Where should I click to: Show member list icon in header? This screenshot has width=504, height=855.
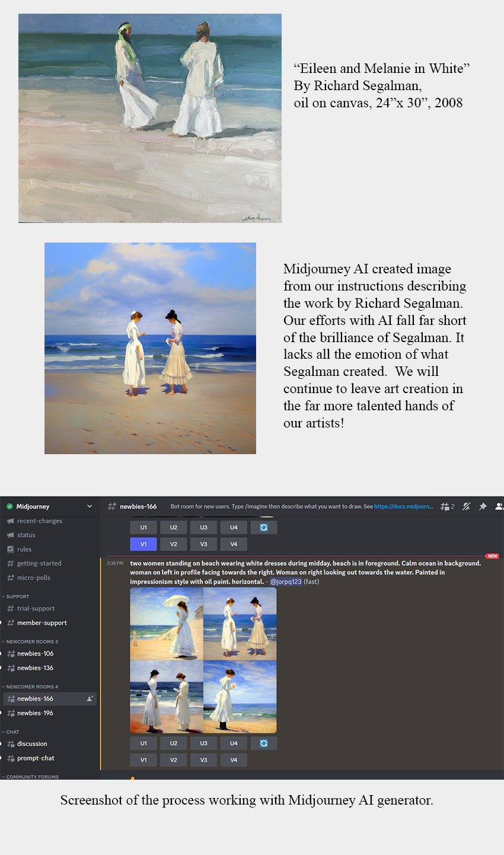pos(499,506)
